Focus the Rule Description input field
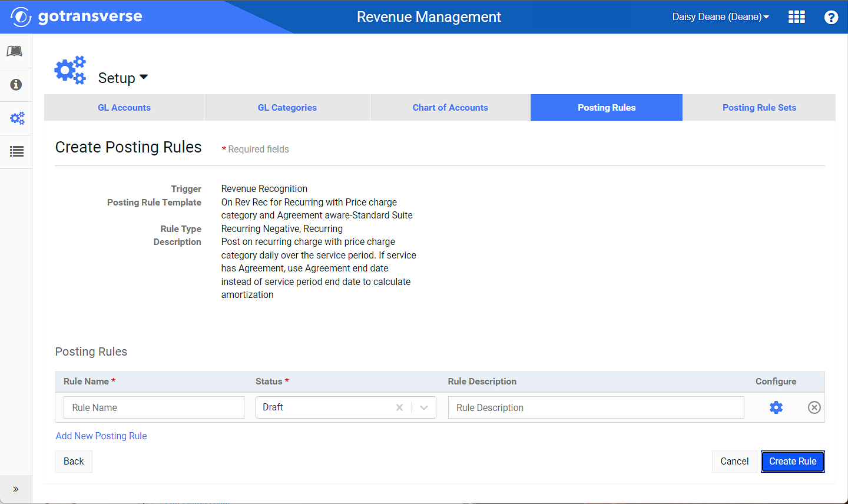Screen dimensions: 848x504 (596, 407)
